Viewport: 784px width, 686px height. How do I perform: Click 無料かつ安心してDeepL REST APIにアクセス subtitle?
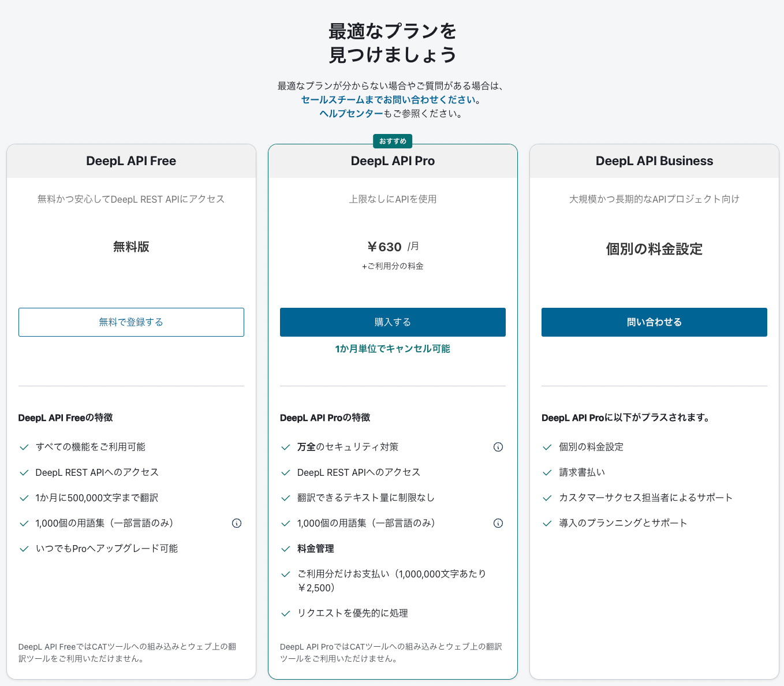pyautogui.click(x=131, y=199)
